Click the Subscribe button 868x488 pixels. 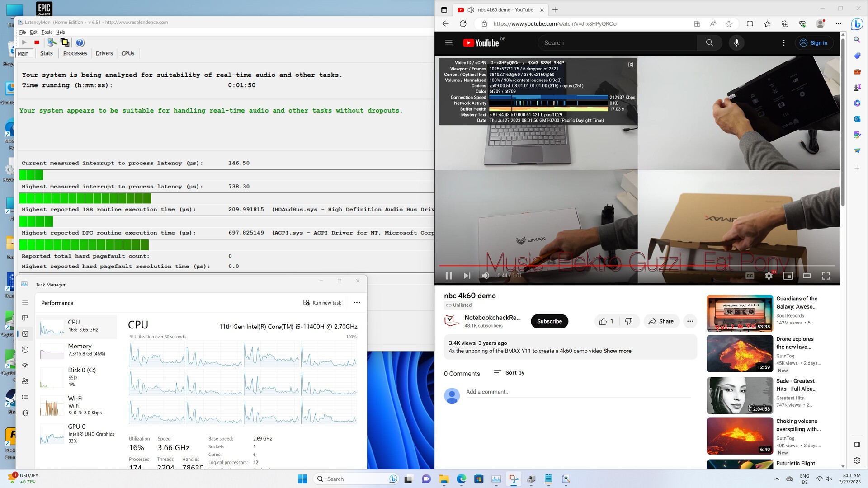click(549, 321)
